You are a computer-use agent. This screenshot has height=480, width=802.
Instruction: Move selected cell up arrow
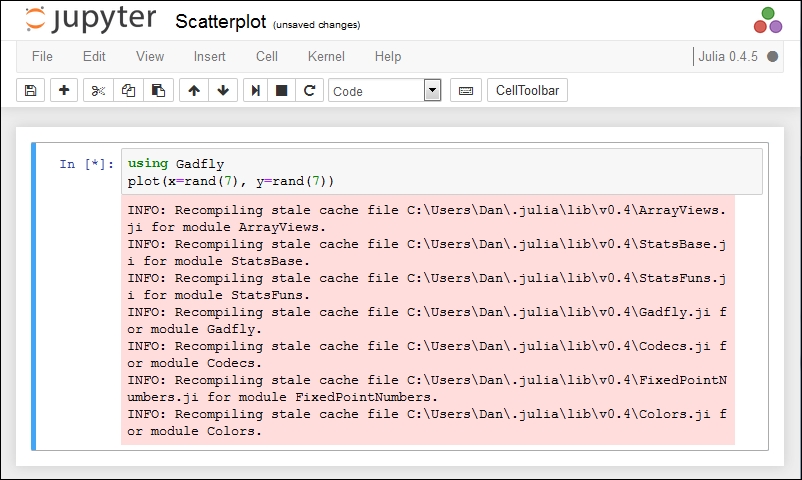coord(194,91)
